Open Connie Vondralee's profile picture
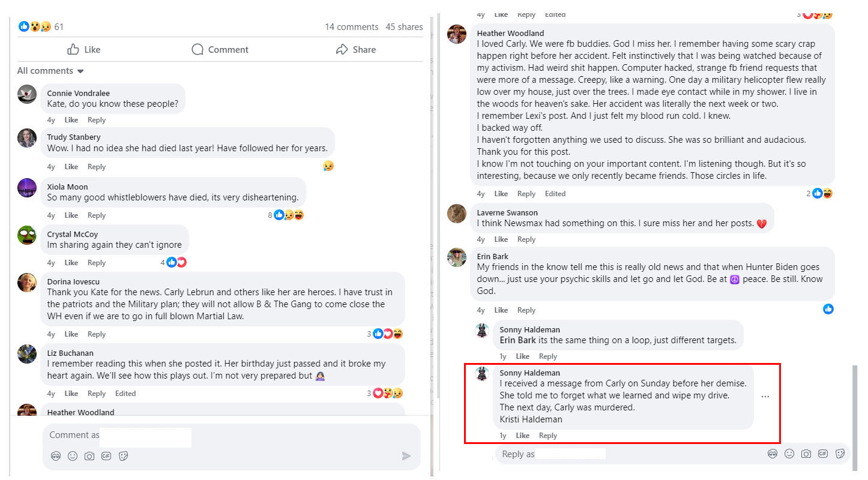868x480 pixels. pos(27,94)
